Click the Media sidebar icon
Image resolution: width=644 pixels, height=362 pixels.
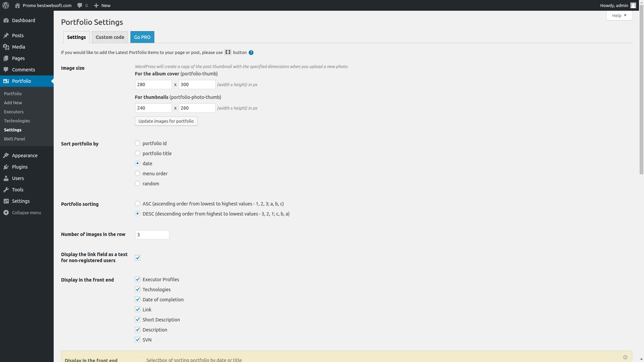coord(6,46)
